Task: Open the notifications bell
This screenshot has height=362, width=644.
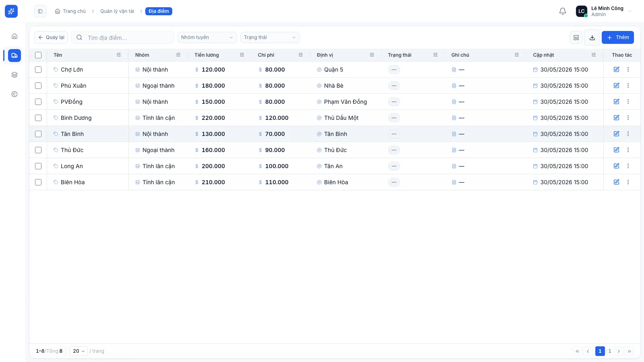Action: click(563, 11)
